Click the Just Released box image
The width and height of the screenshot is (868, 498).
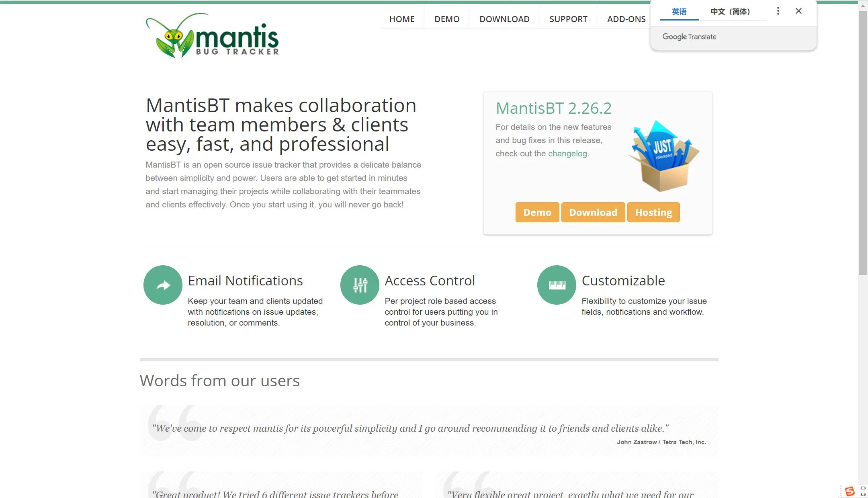664,156
